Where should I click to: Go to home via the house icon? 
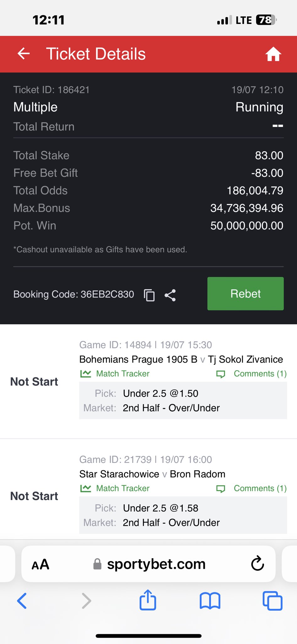(273, 54)
